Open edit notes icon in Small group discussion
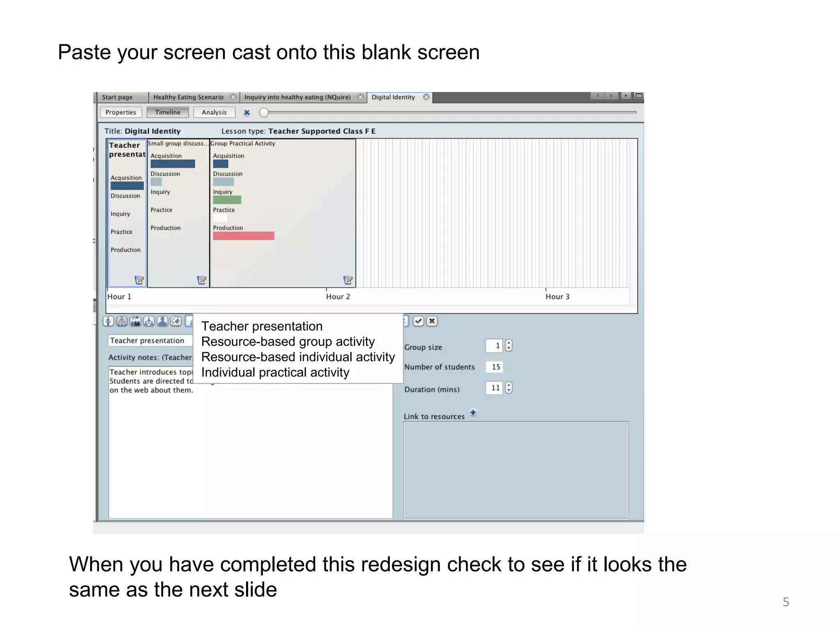 pos(201,280)
